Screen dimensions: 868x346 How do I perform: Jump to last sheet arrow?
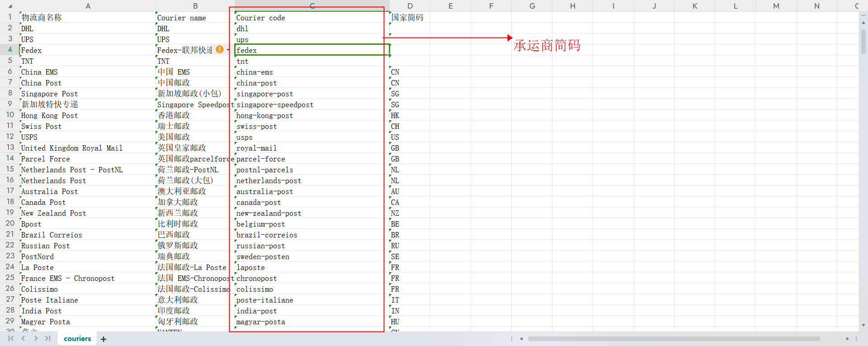coord(48,338)
